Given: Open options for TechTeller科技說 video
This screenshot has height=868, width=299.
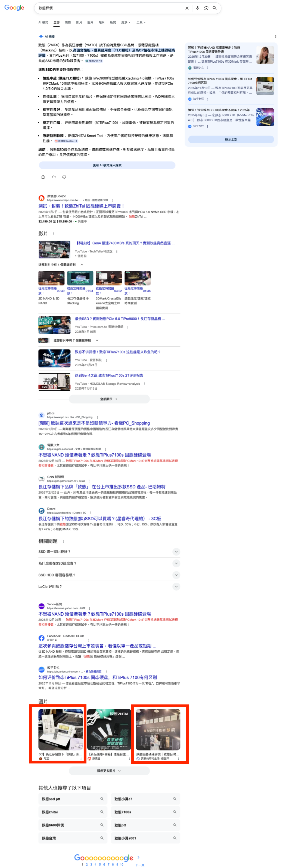Looking at the screenshot, I should click(117, 251).
